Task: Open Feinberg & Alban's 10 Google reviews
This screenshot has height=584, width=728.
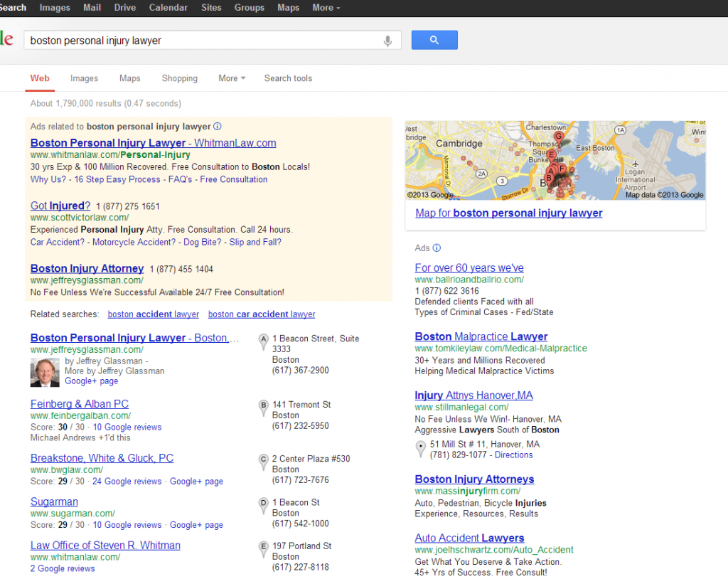Action: [127, 427]
